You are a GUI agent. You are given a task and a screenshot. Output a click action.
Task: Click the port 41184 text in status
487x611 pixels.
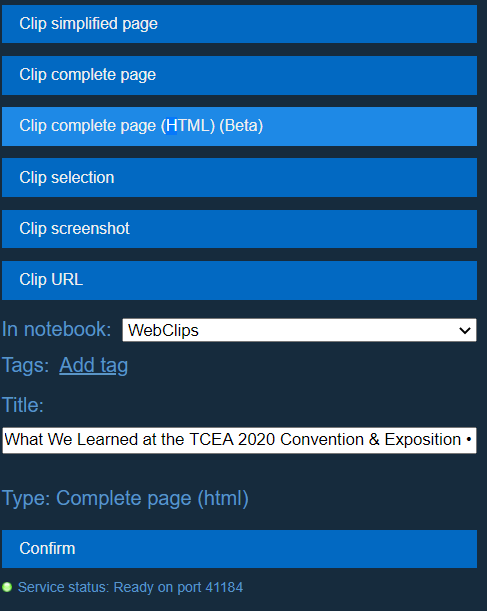[210, 587]
